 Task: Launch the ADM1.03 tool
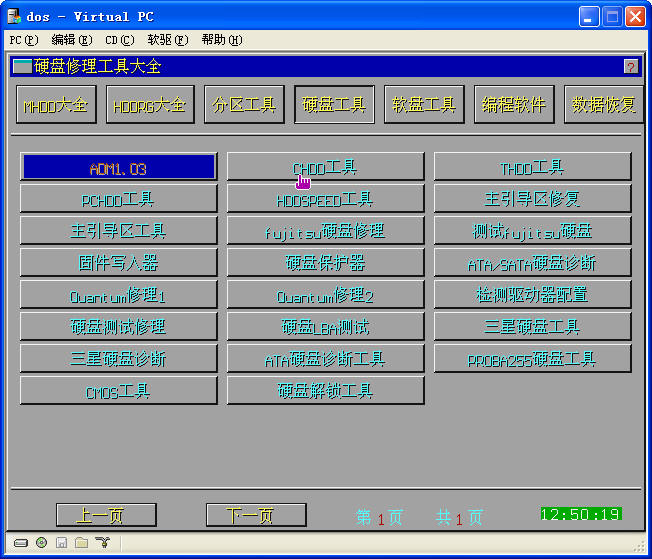tap(119, 167)
